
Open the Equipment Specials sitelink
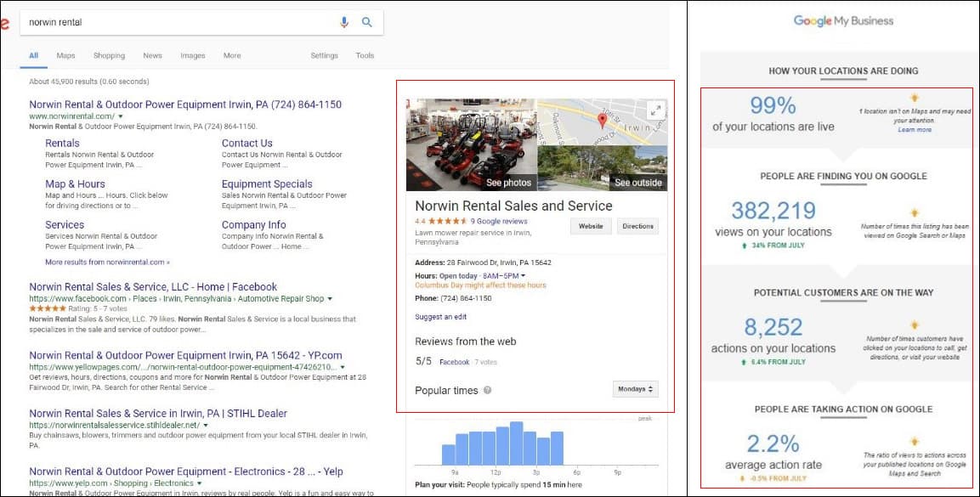267,184
